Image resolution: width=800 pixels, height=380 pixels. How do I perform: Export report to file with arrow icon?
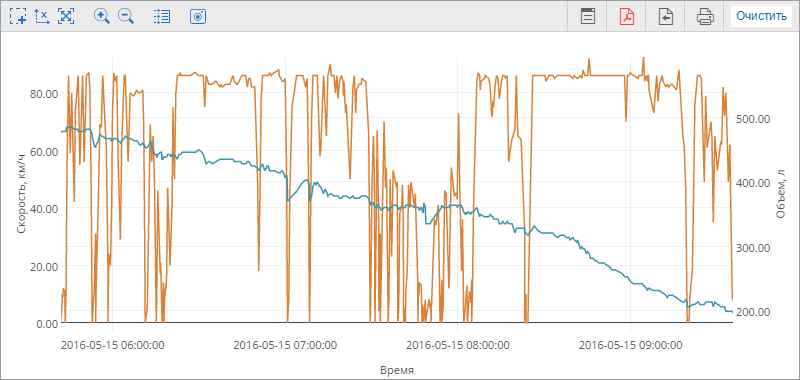point(665,16)
